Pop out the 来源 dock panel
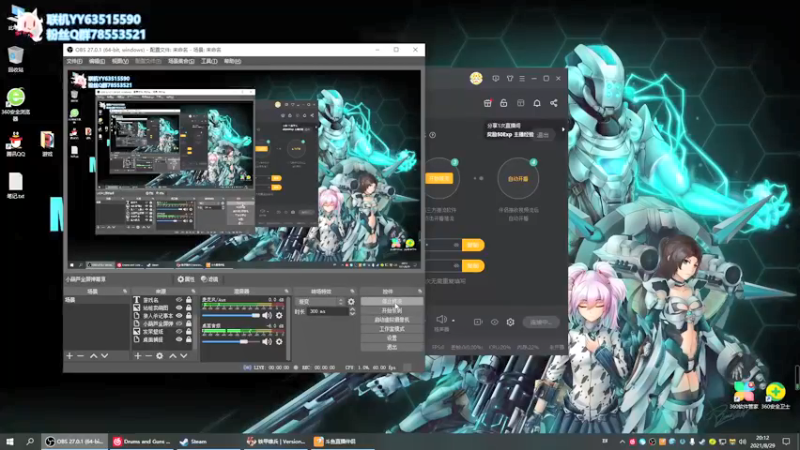The image size is (800, 450). click(193, 291)
